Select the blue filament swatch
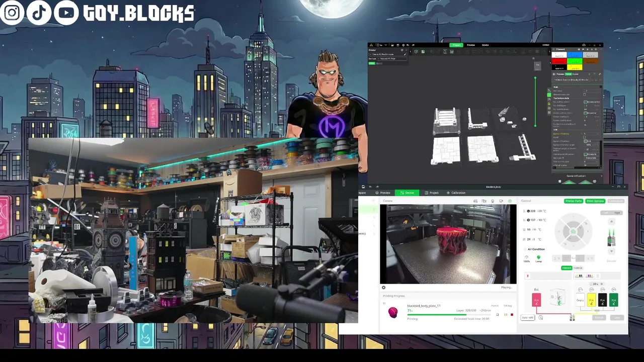The image size is (644, 362). pyautogui.click(x=575, y=54)
